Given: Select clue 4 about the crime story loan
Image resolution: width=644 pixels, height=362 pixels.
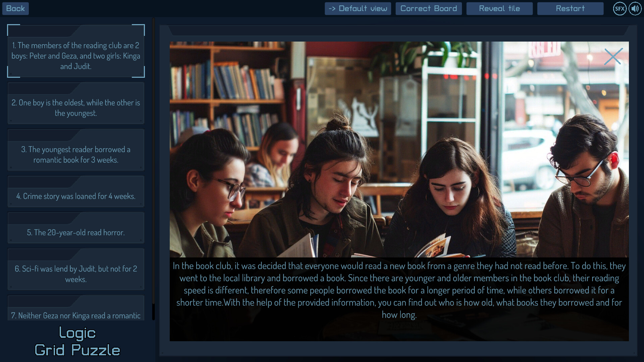Looking at the screenshot, I should (x=76, y=196).
